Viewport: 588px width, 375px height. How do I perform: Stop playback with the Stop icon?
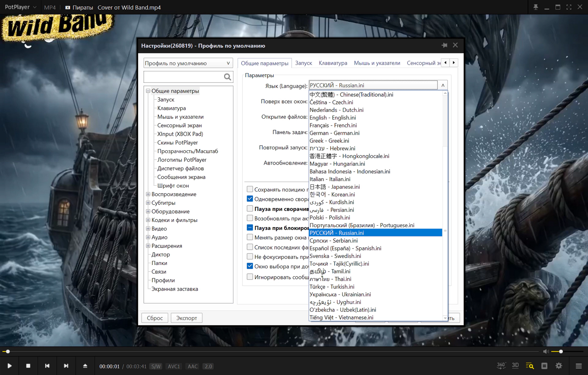(x=28, y=366)
